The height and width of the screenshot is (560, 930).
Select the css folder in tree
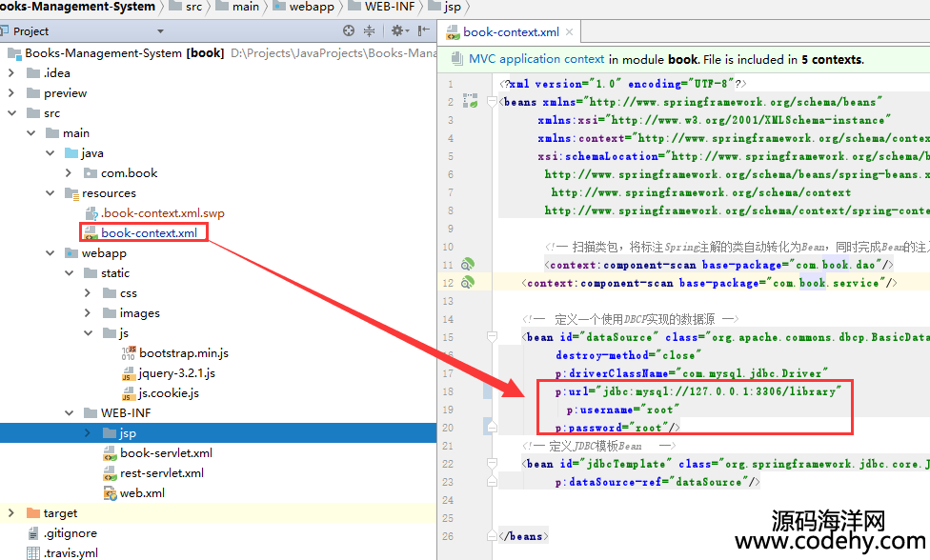120,293
